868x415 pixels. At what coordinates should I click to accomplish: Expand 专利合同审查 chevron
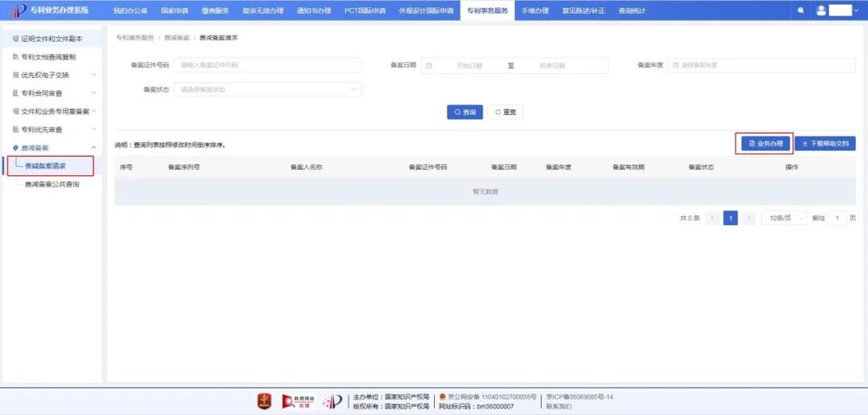point(93,93)
